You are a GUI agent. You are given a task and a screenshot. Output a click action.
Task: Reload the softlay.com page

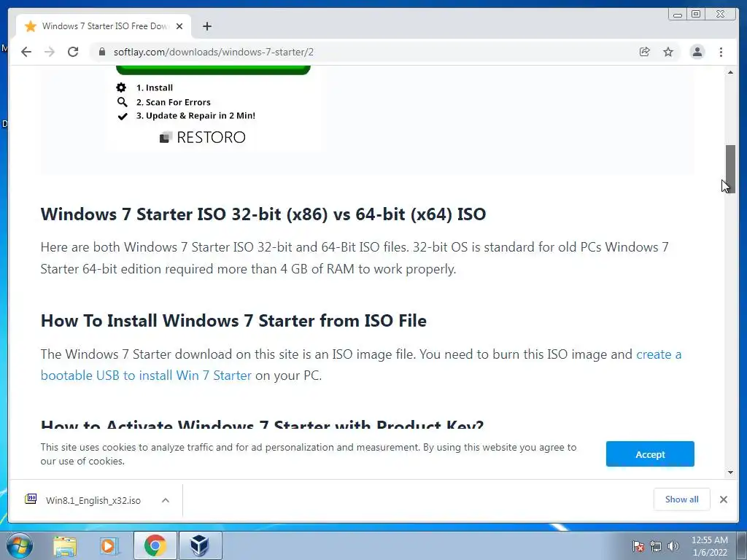coord(73,52)
